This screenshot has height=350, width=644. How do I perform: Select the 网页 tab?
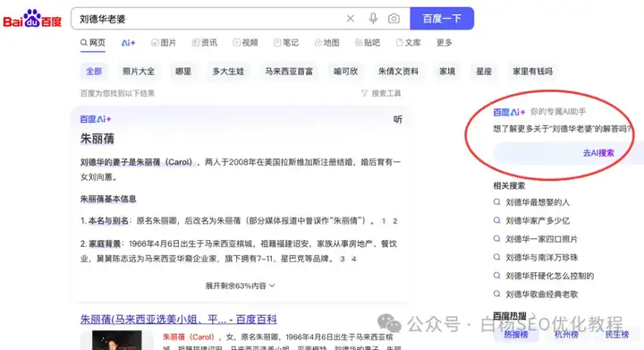click(93, 43)
